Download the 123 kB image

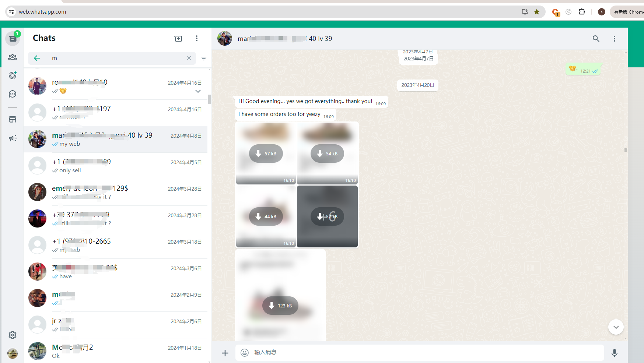(280, 306)
